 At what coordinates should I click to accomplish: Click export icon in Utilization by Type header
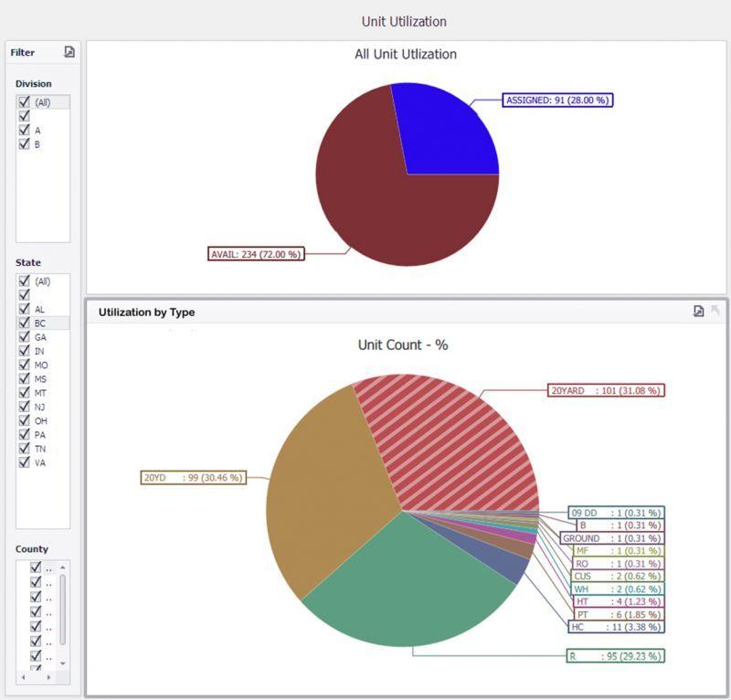pos(699,312)
